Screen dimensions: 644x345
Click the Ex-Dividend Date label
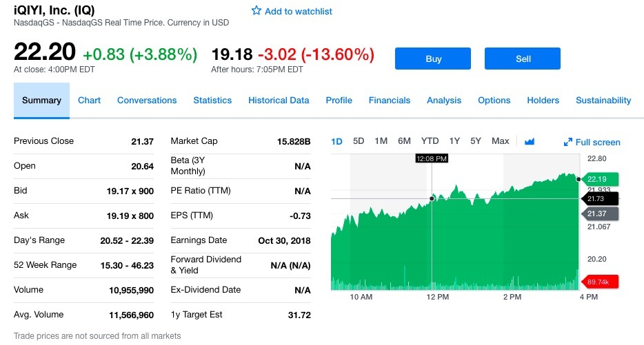[205, 290]
